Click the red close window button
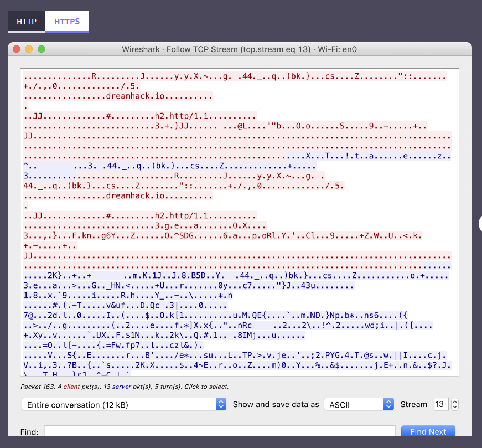The width and height of the screenshot is (482, 448). tap(17, 49)
